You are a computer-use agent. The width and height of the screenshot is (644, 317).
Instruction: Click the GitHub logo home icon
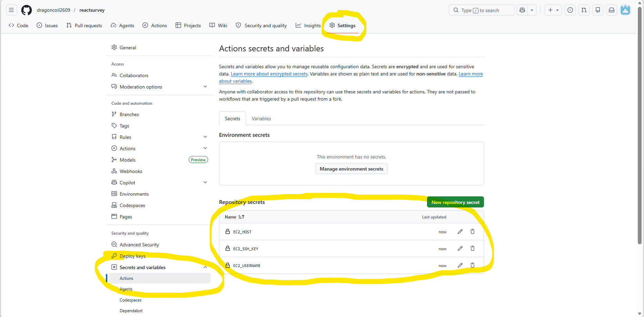[27, 10]
